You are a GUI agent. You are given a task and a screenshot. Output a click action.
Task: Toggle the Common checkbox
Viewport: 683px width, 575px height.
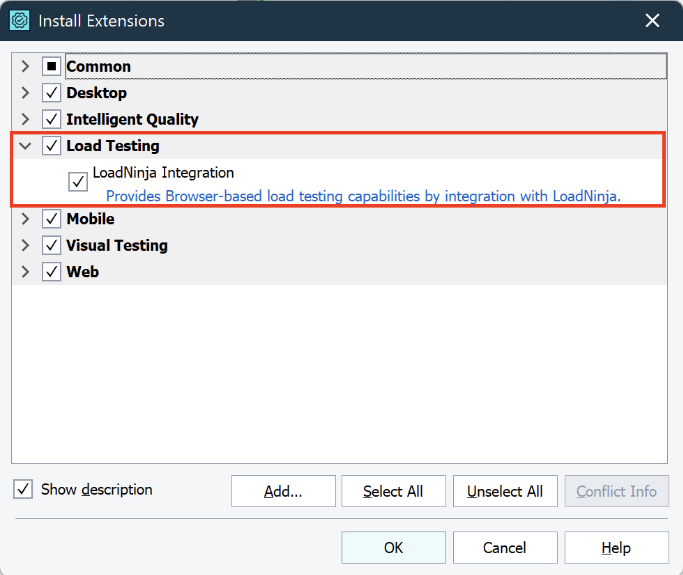[x=52, y=67]
